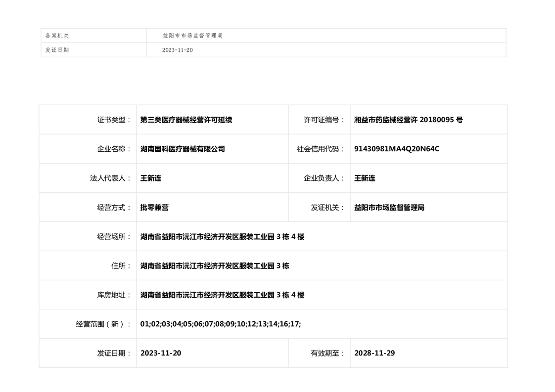This screenshot has height=392, width=555.
Task: Click expiry date 2028-11-29
Action: [x=374, y=353]
